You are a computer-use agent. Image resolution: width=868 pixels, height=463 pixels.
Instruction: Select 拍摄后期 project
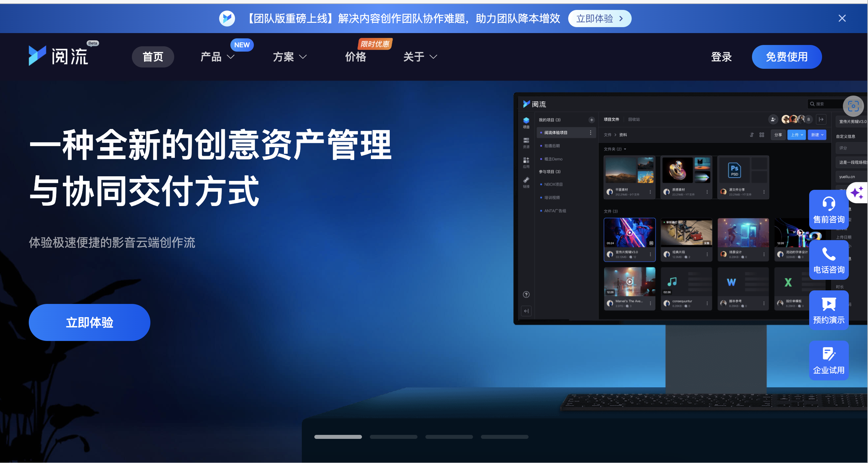pyautogui.click(x=552, y=146)
